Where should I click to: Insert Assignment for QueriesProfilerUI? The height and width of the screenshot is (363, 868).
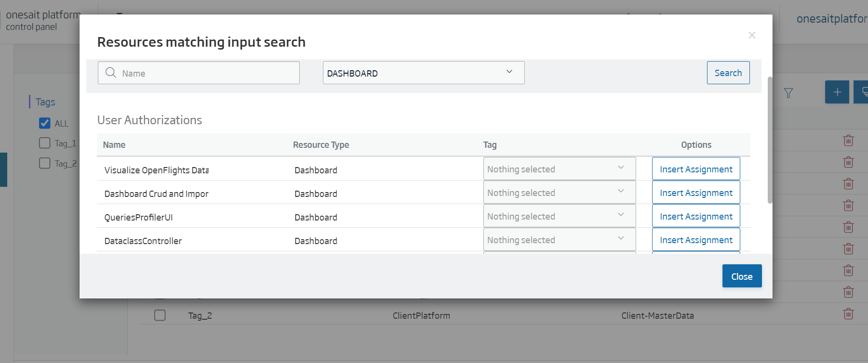pyautogui.click(x=696, y=216)
